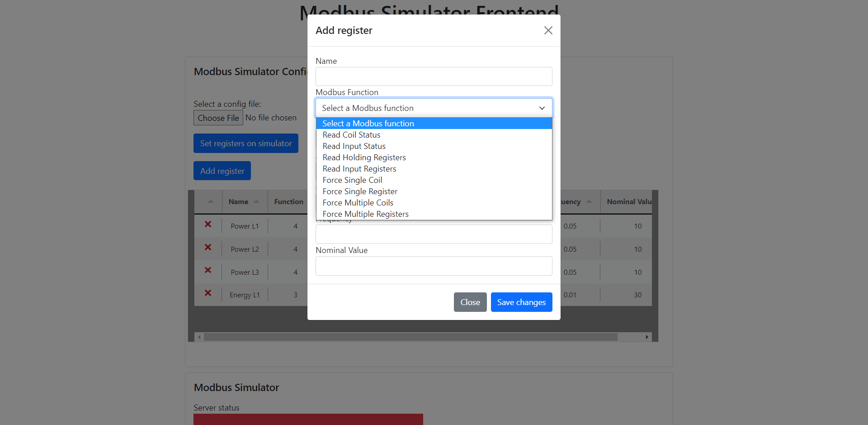Click Choose File to pick a config
This screenshot has height=425, width=868.
[x=218, y=118]
